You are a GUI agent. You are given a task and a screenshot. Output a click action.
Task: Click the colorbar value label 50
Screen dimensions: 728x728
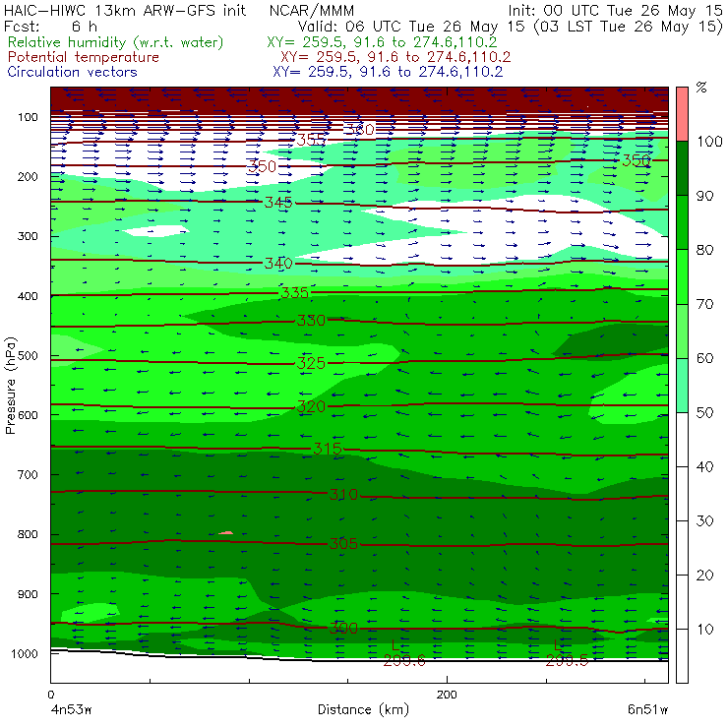(x=704, y=413)
